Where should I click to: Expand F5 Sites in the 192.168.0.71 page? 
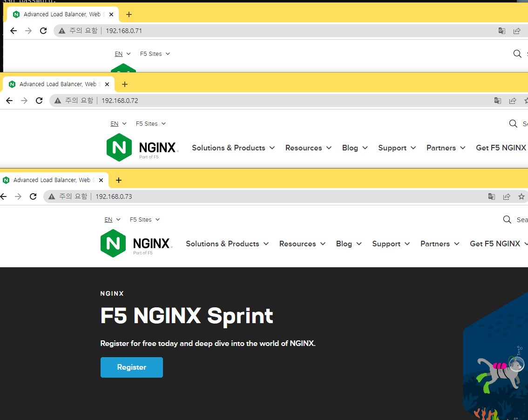click(x=155, y=54)
